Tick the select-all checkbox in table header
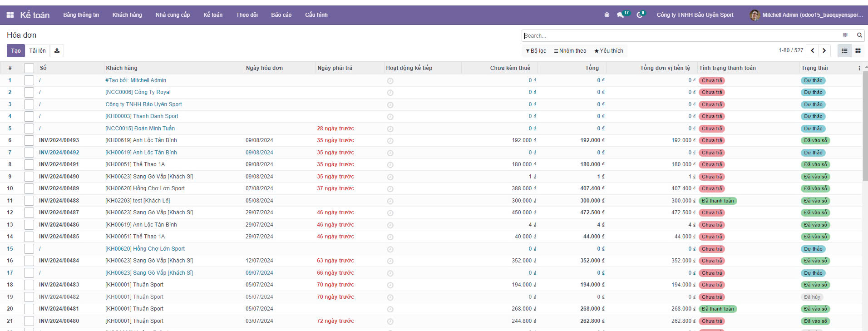Screen dimensions: 868x331 pos(29,68)
